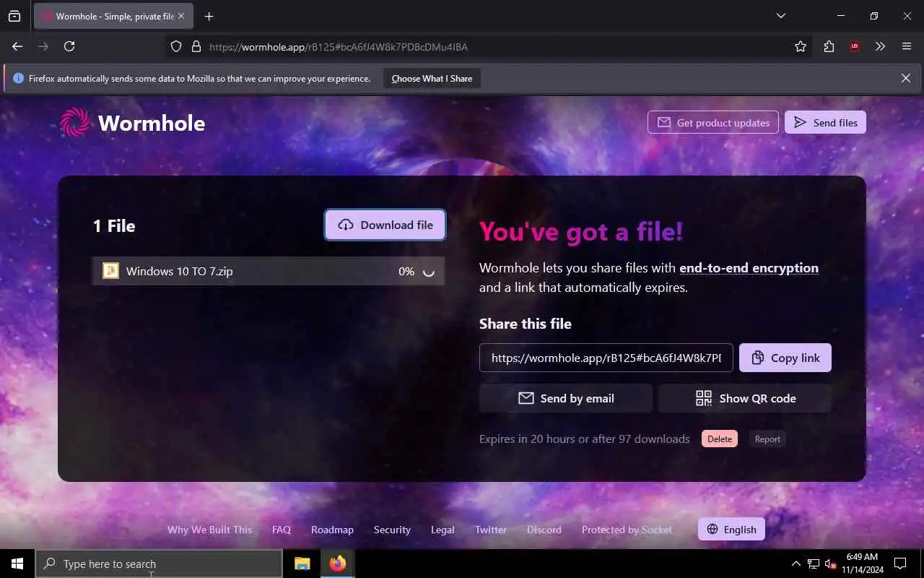Screen dimensions: 924x578
Task: Expand the list all tabs chevron
Action: click(780, 16)
